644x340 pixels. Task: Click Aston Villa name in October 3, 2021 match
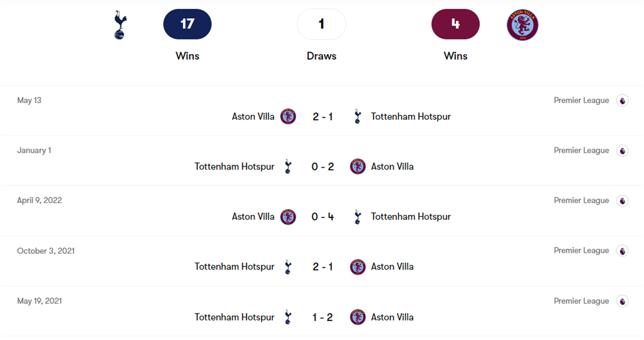coord(392,267)
